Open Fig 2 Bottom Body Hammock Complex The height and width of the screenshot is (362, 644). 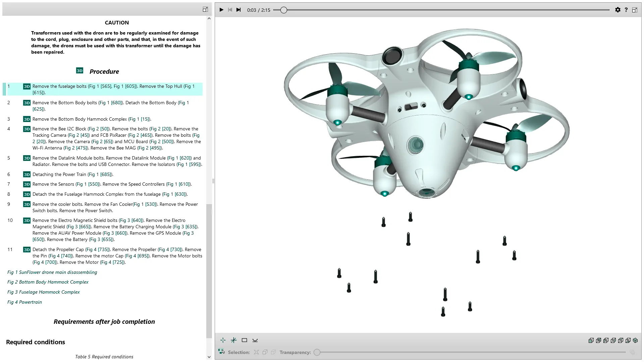(x=48, y=282)
